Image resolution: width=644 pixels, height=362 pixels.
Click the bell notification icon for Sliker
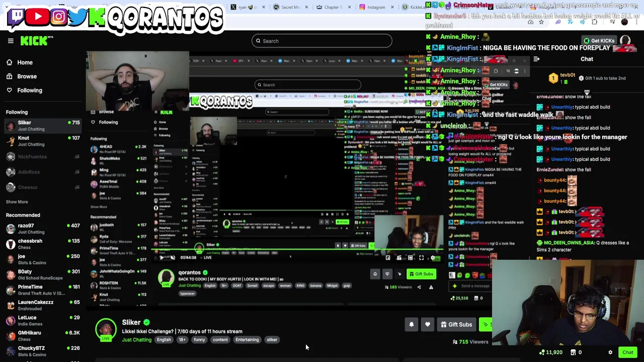(x=411, y=324)
